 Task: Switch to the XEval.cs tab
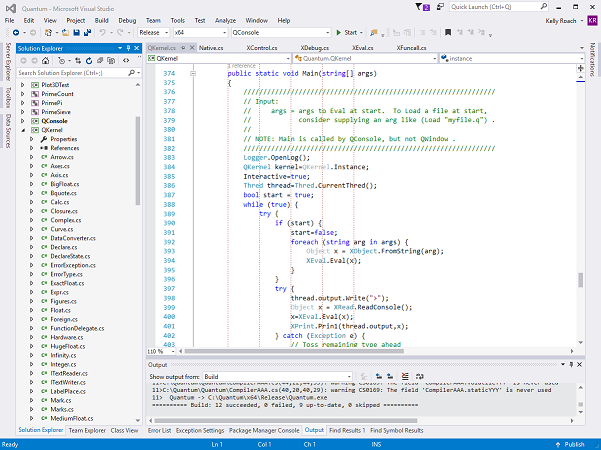362,48
